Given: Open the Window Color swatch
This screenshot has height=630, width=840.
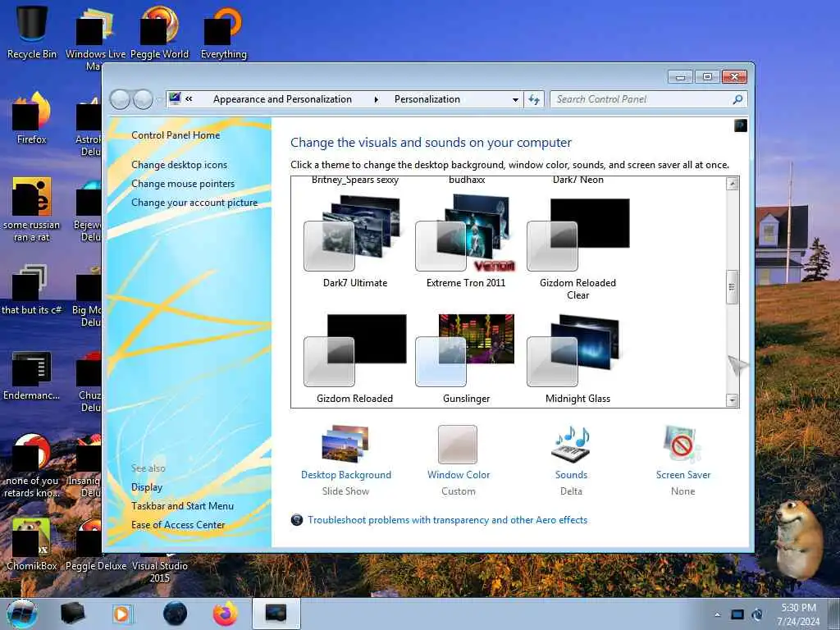Looking at the screenshot, I should tap(458, 444).
